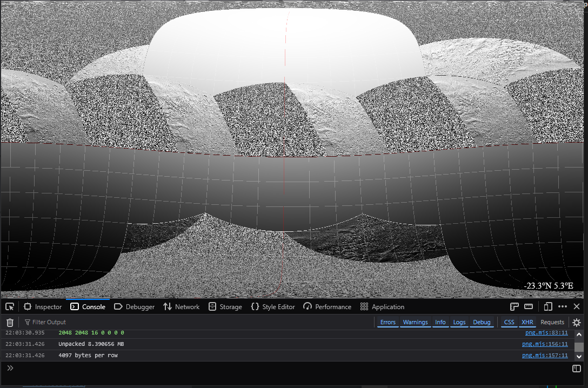Switch to the Console tab
588x388 pixels.
tap(88, 306)
